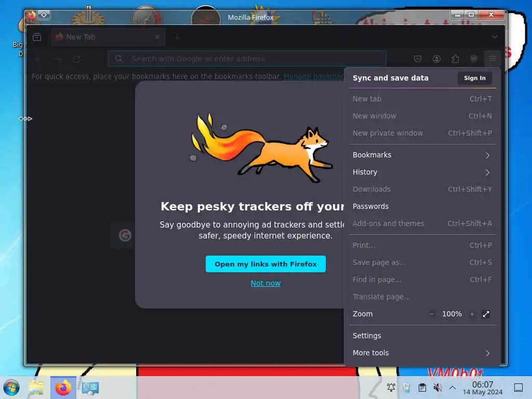Click the back navigation arrow

pos(38,59)
